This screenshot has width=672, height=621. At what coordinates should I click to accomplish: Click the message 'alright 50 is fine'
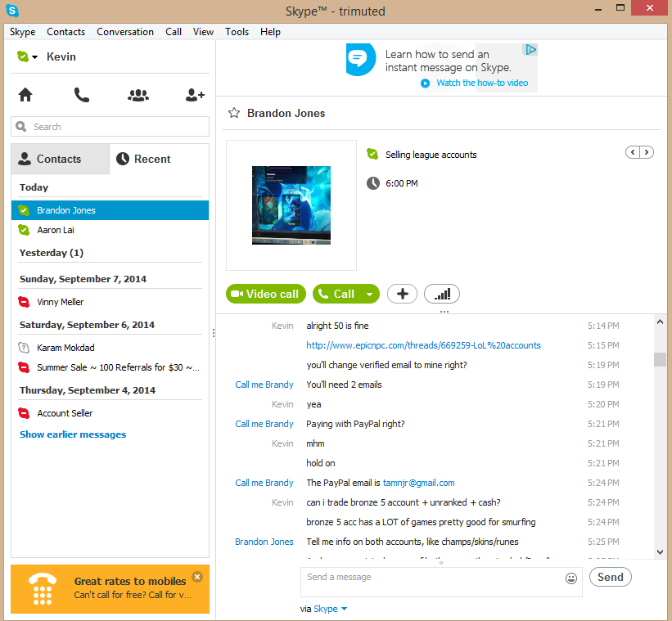[337, 326]
